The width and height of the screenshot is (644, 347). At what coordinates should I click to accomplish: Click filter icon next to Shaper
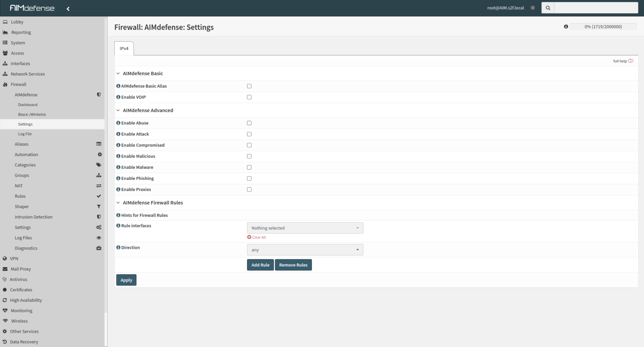[99, 207]
